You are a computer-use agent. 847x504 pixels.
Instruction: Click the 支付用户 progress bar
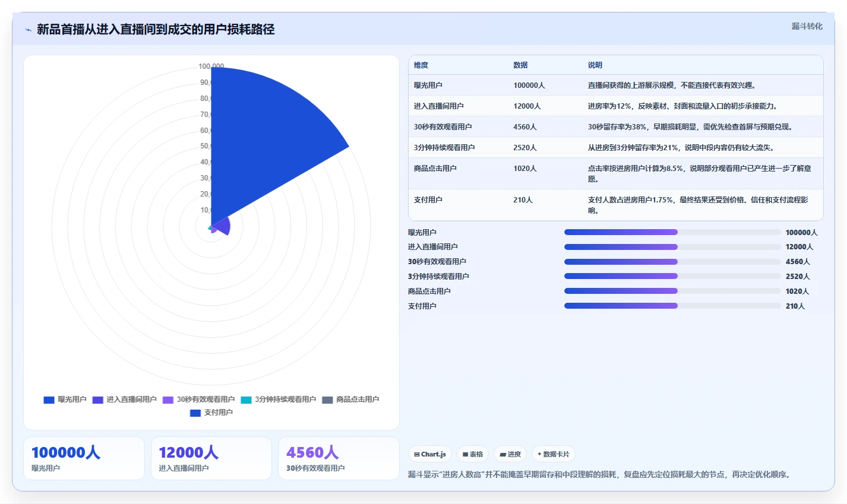tap(672, 306)
